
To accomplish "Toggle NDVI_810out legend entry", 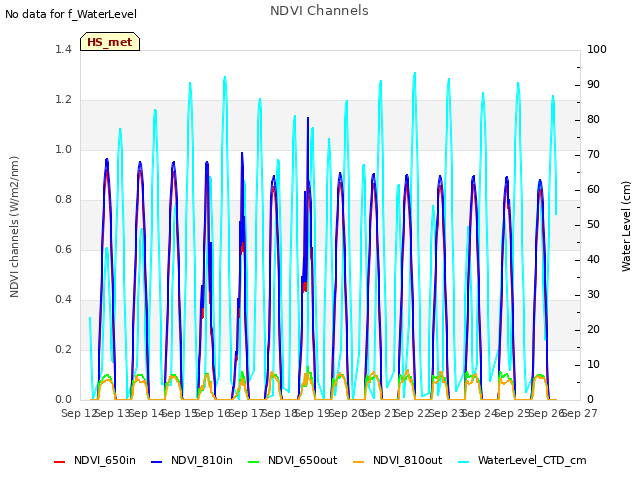I will [398, 460].
